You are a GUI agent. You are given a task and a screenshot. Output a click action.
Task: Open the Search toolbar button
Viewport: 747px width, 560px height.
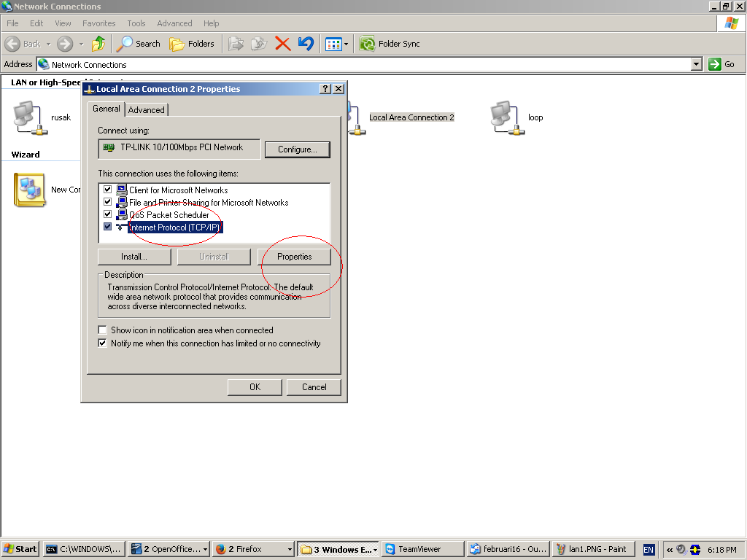pyautogui.click(x=139, y=44)
